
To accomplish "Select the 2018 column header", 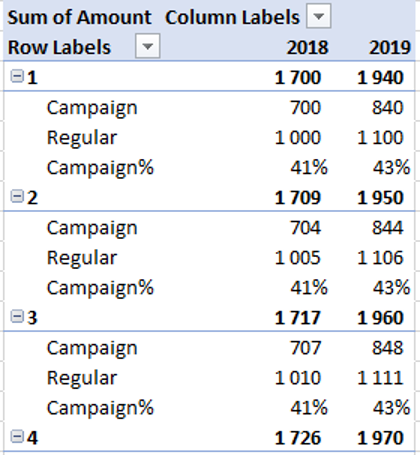I will (x=308, y=47).
